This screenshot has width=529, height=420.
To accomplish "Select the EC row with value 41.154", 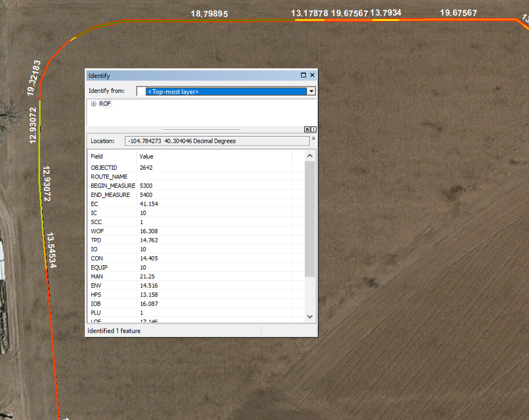I will 149,204.
